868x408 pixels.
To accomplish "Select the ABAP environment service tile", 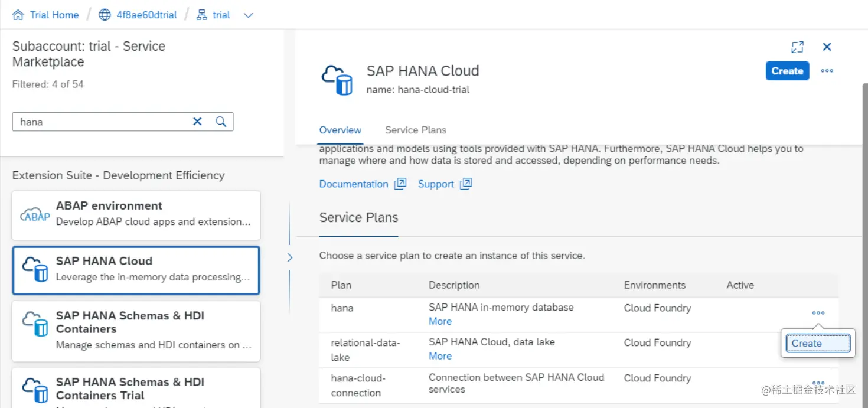I will (x=136, y=215).
